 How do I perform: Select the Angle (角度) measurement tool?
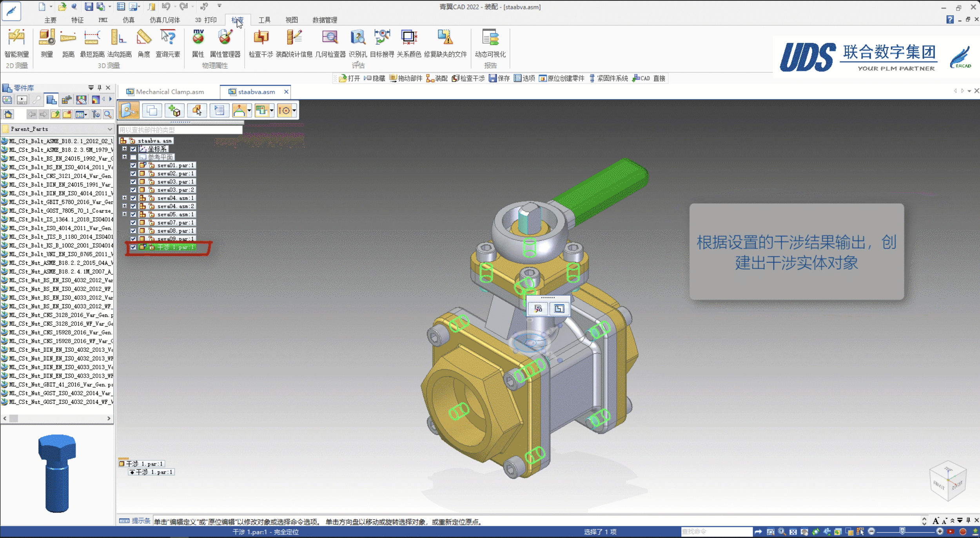(144, 44)
